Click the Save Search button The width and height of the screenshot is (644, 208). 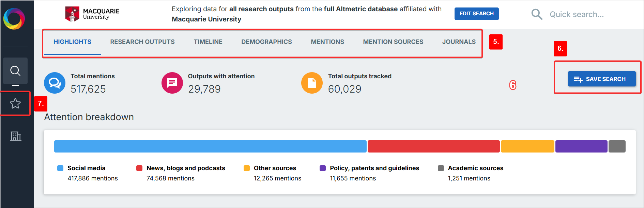coord(601,79)
